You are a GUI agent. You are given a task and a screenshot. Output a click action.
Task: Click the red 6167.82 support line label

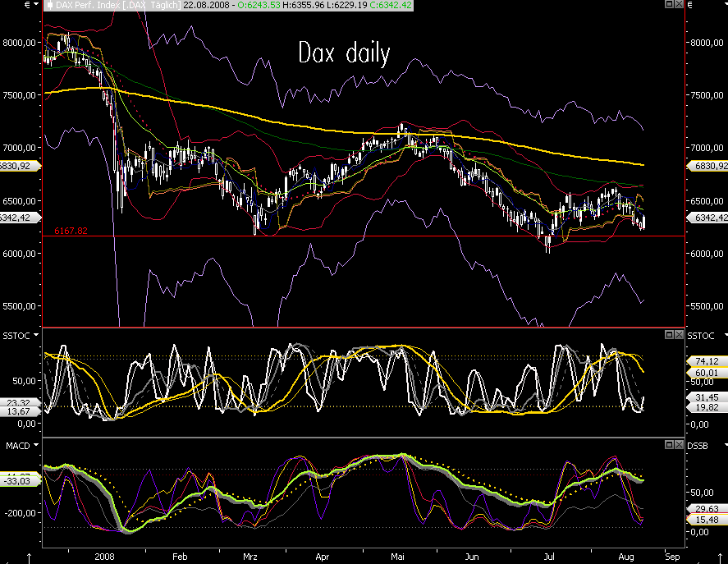tap(71, 231)
